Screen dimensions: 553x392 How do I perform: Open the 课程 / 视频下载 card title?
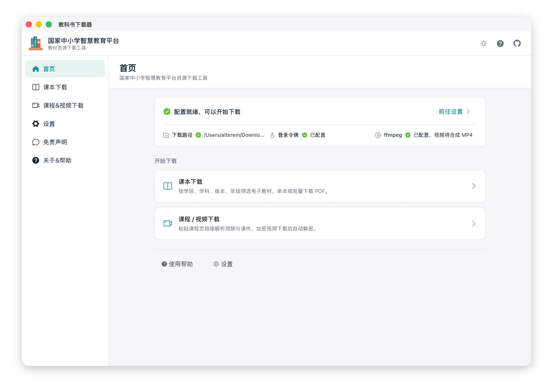click(199, 220)
